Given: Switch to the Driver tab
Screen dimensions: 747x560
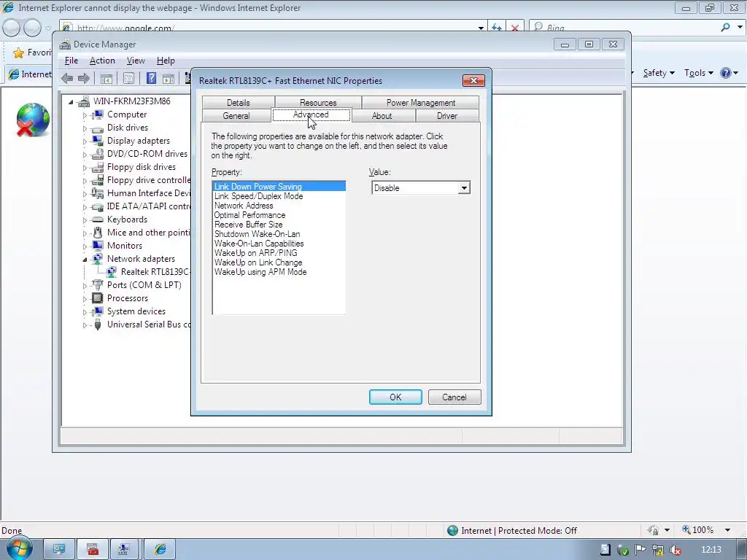Looking at the screenshot, I should [447, 116].
